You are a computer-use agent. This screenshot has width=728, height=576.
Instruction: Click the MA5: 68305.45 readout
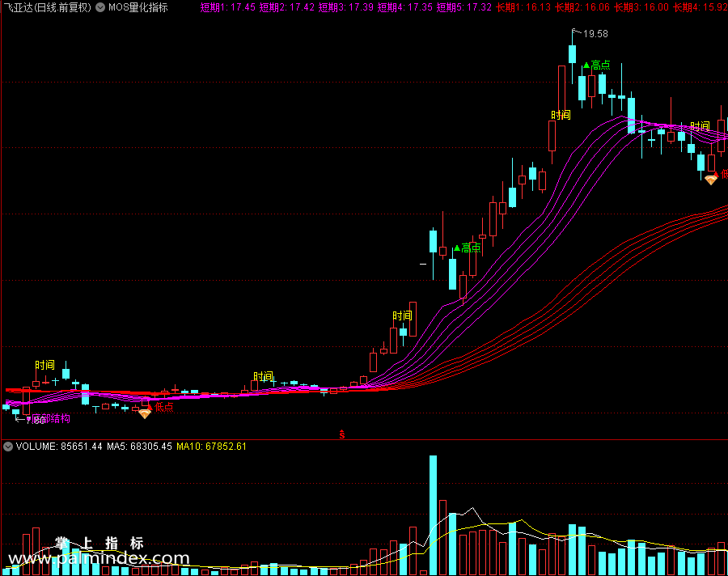click(x=139, y=447)
